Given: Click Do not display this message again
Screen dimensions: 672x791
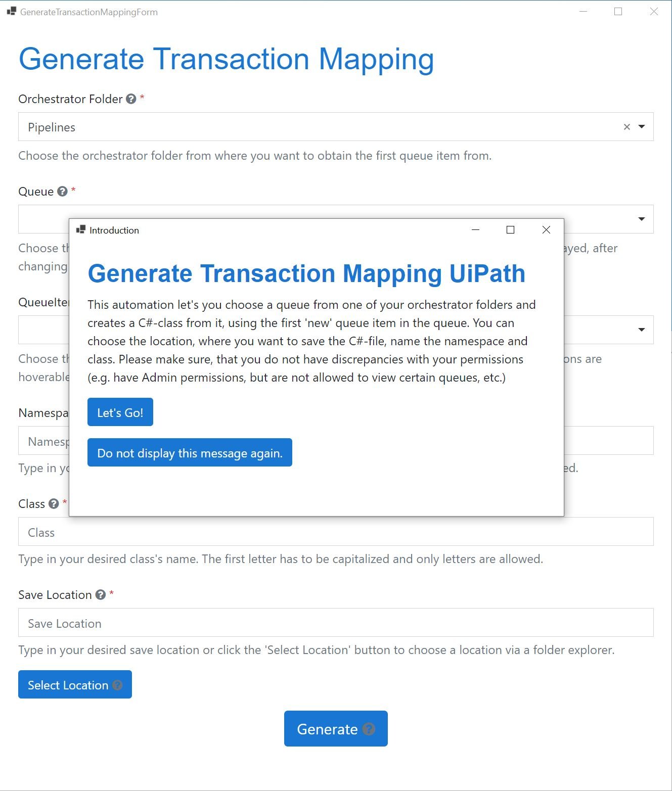Looking at the screenshot, I should coord(190,452).
